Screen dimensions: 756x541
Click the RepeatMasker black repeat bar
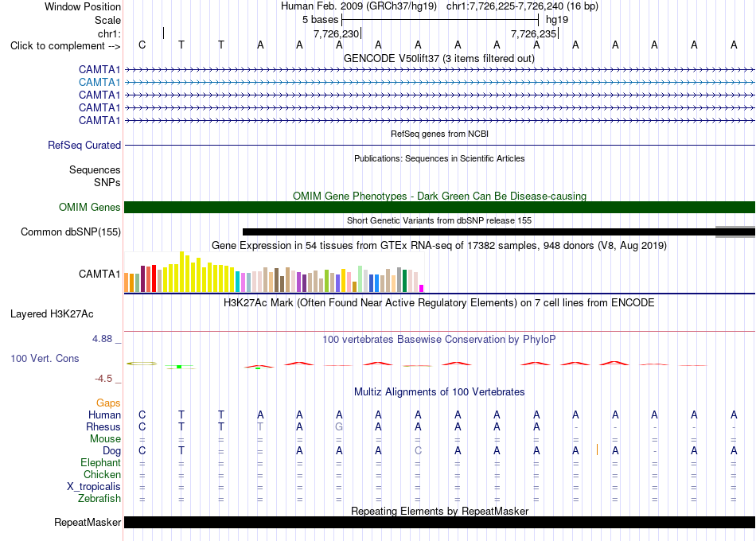click(439, 522)
